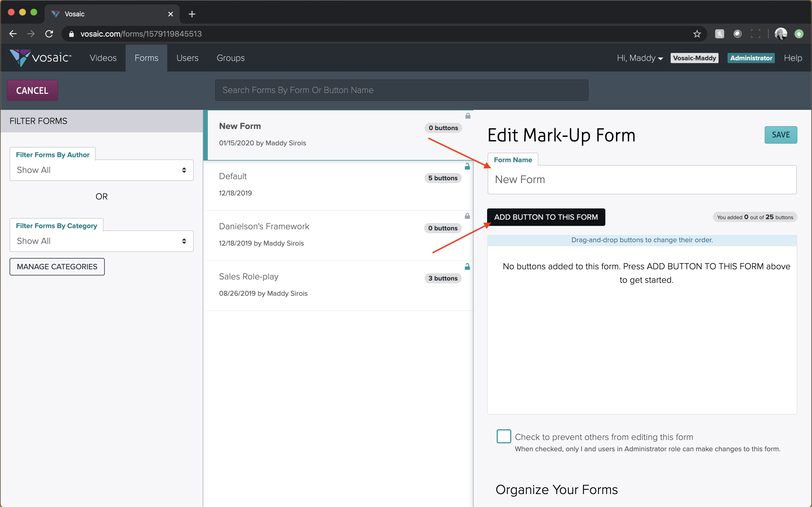Select the New Form list entry
This screenshot has height=507, width=812.
(338, 135)
